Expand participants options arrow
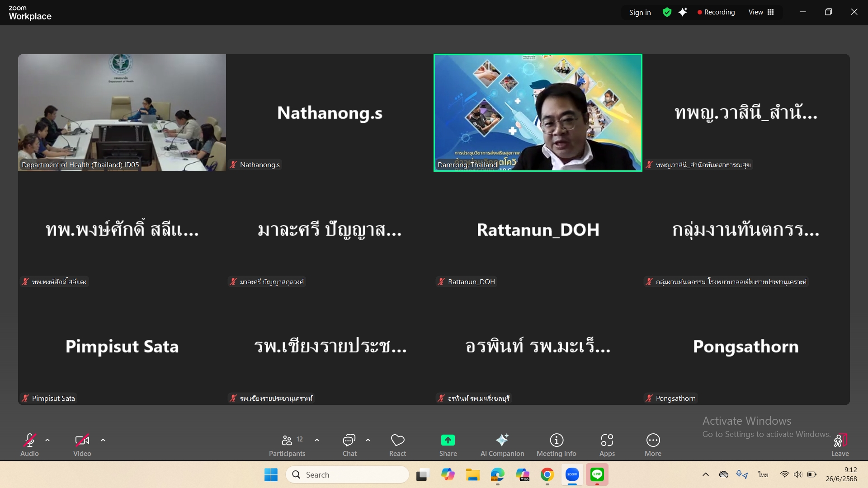This screenshot has height=488, width=868. point(317,440)
